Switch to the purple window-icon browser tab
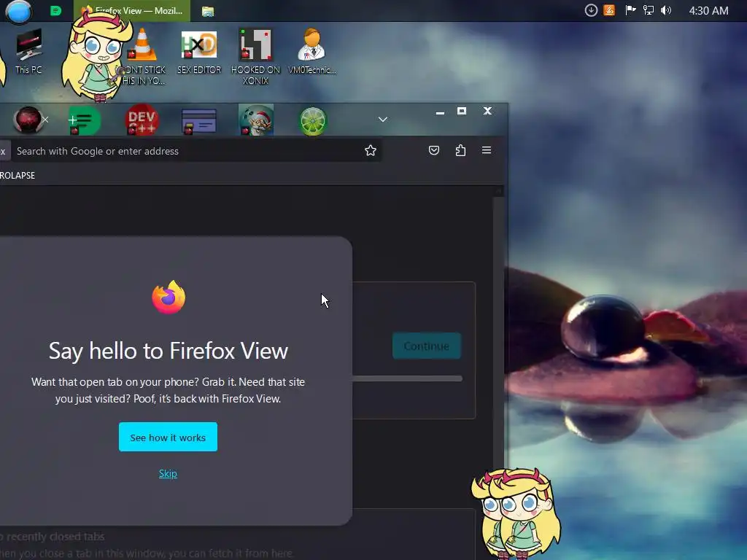The height and width of the screenshot is (560, 747). (198, 121)
